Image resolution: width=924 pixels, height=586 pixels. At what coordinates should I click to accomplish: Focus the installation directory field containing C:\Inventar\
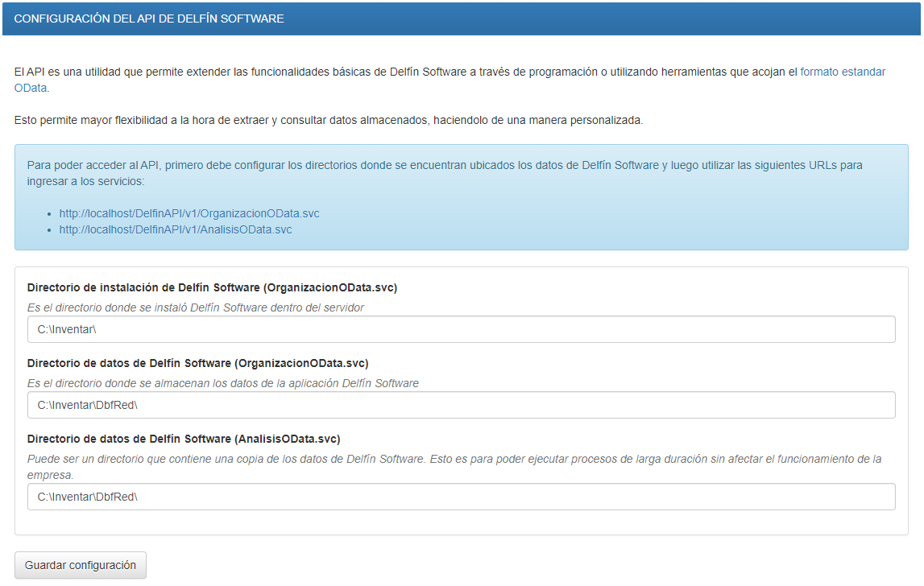(x=461, y=329)
